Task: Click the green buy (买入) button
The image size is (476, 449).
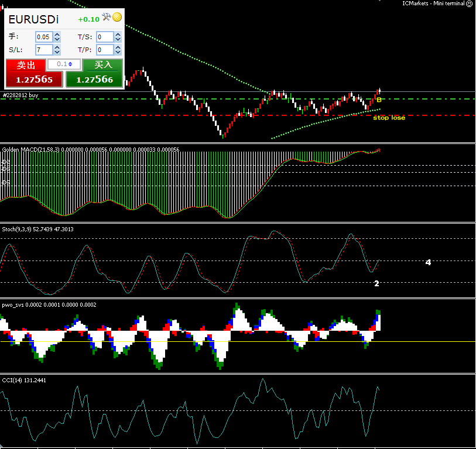Action: 94,73
